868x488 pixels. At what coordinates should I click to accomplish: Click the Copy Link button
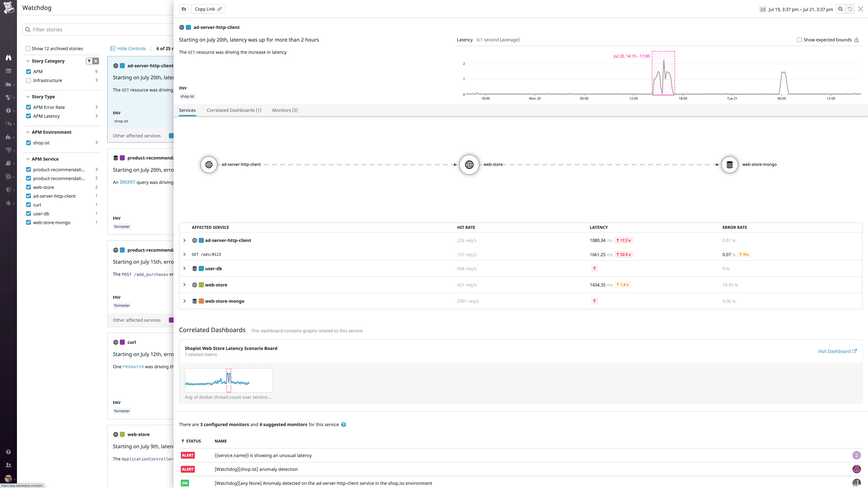click(x=208, y=9)
